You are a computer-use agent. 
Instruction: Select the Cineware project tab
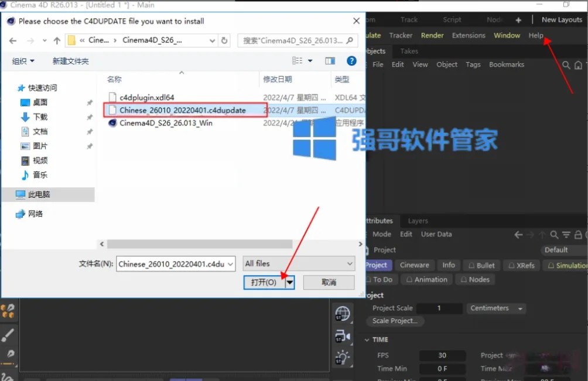tap(415, 265)
